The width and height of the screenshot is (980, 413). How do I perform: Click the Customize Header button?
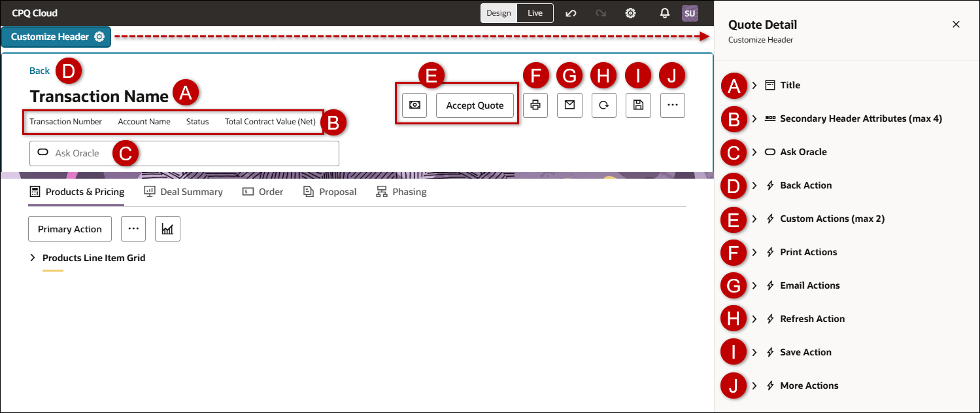[57, 37]
